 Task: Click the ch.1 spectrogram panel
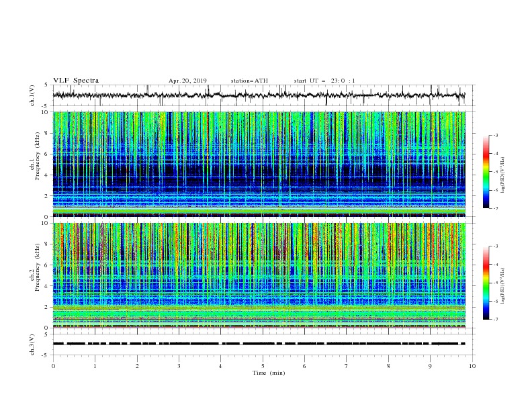(259, 164)
